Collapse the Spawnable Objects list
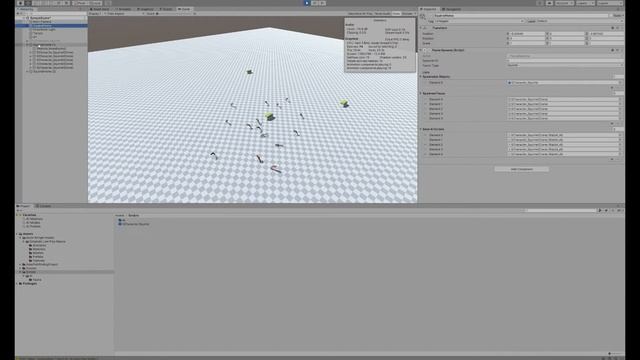Image resolution: width=640 pixels, height=360 pixels. [x=422, y=76]
